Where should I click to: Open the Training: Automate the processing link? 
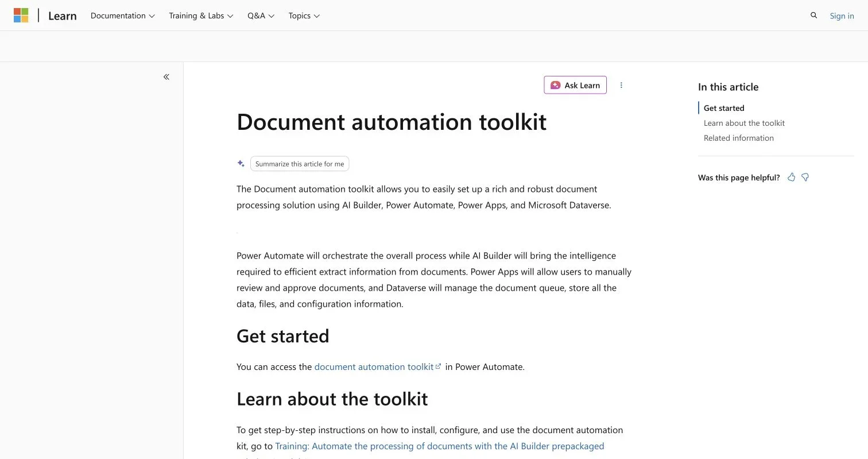tap(440, 446)
